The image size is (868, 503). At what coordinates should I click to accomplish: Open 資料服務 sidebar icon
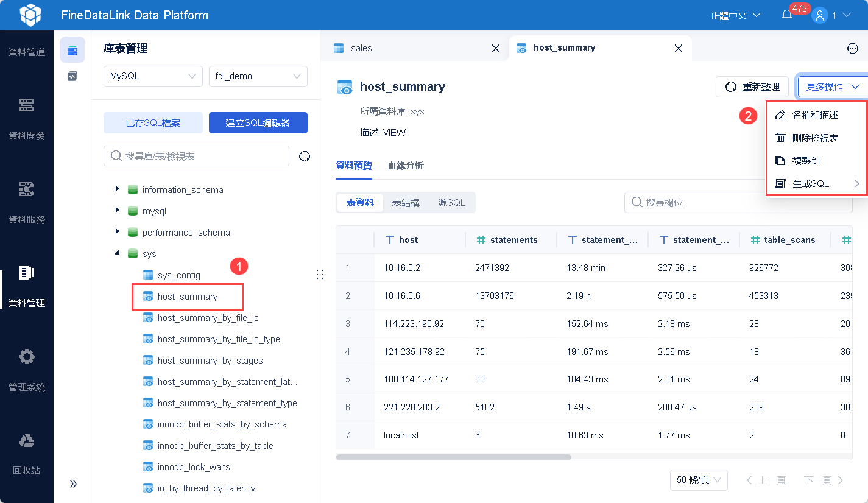pos(27,189)
